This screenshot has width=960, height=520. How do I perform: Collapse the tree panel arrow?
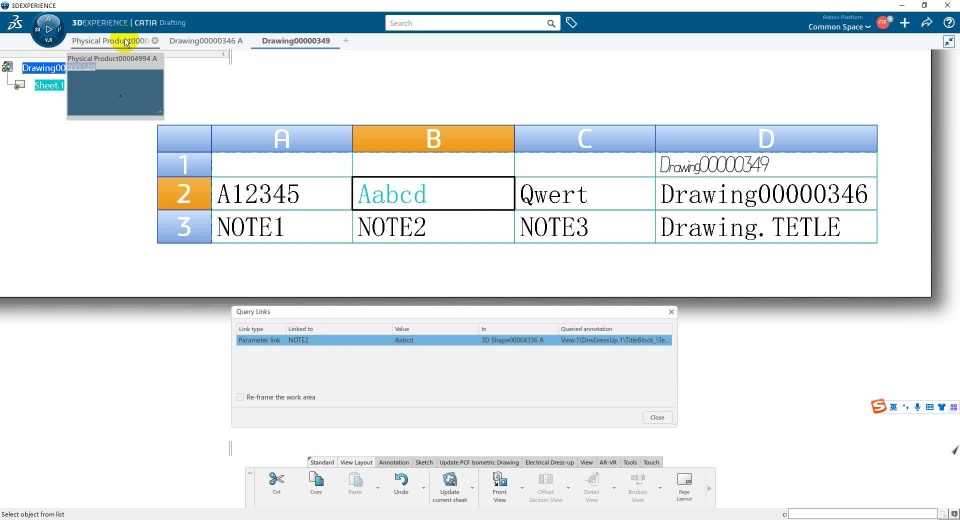point(223,54)
